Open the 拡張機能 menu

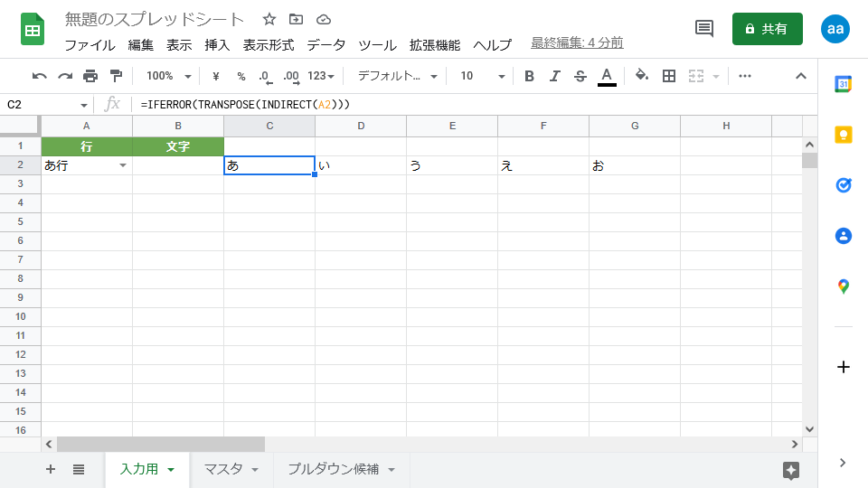click(435, 45)
